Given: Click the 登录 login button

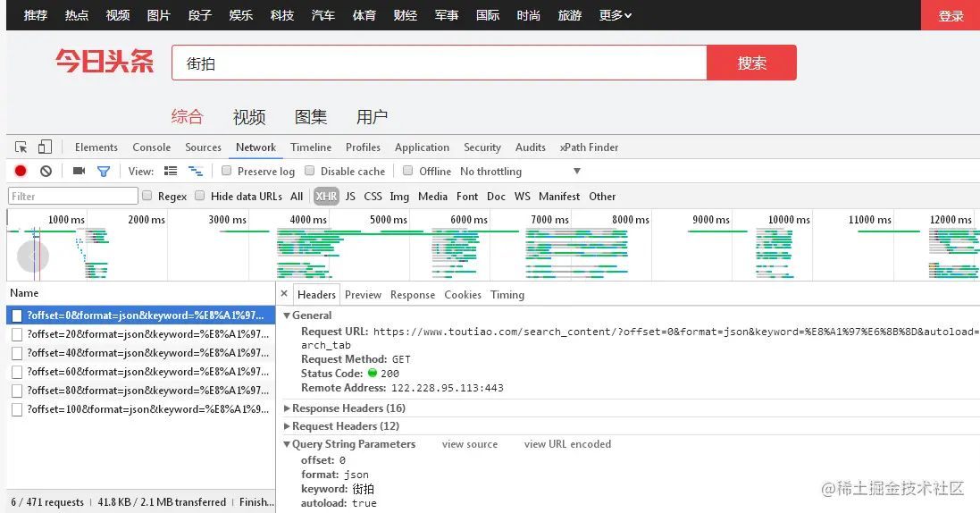Looking at the screenshot, I should tap(951, 15).
